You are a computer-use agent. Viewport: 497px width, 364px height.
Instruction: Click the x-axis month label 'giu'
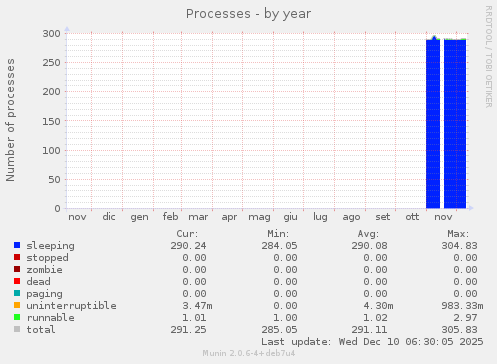coord(290,217)
